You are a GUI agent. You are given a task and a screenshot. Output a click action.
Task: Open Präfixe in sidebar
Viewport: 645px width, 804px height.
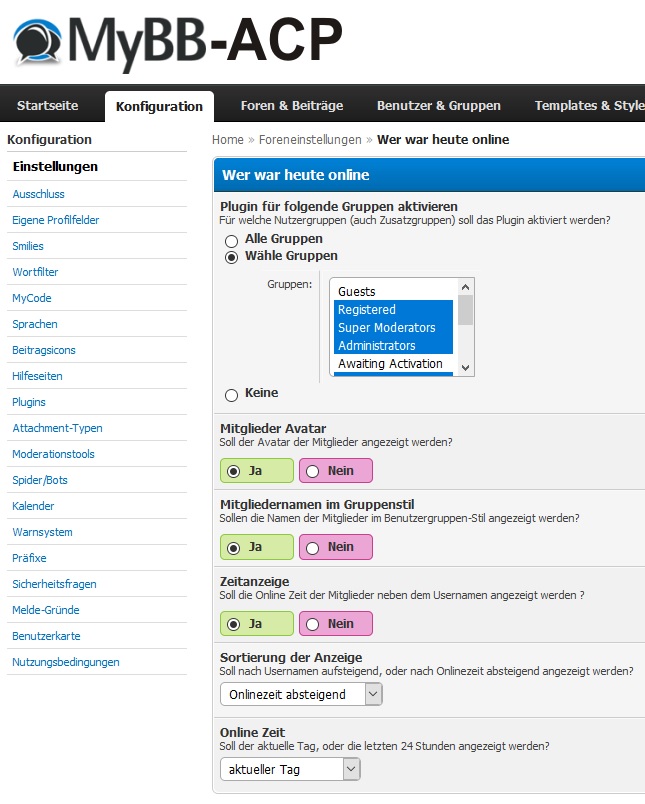(x=29, y=558)
